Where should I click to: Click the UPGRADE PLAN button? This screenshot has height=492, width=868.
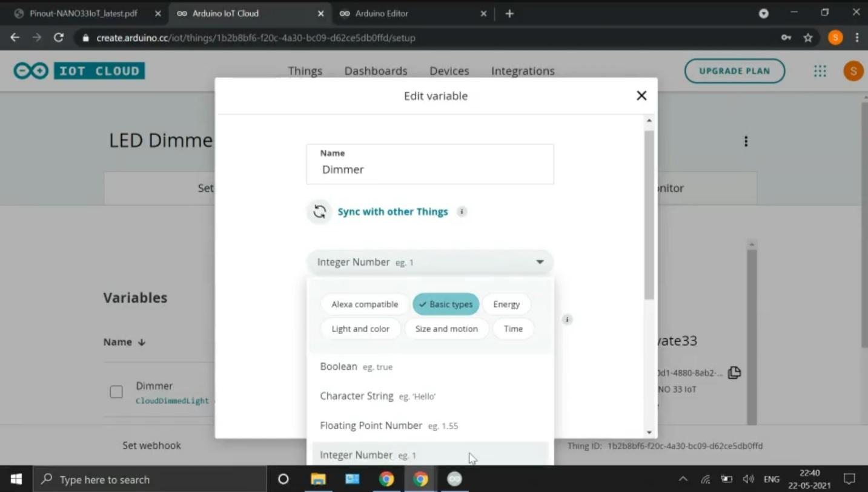pos(735,71)
